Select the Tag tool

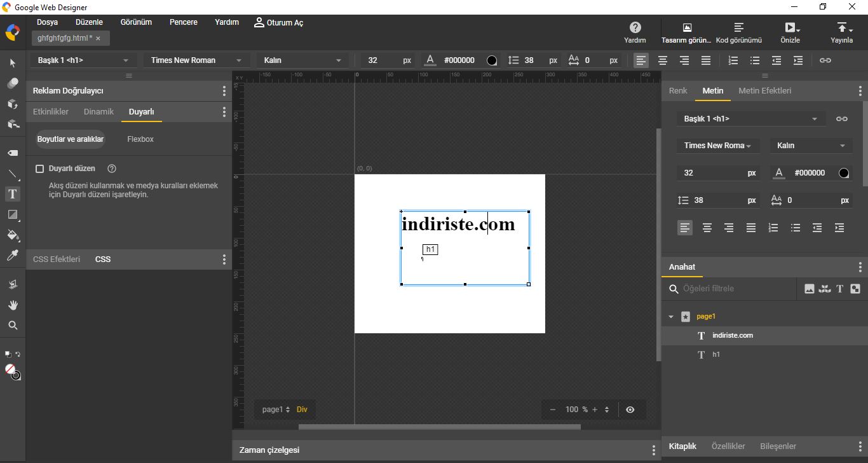[x=12, y=153]
